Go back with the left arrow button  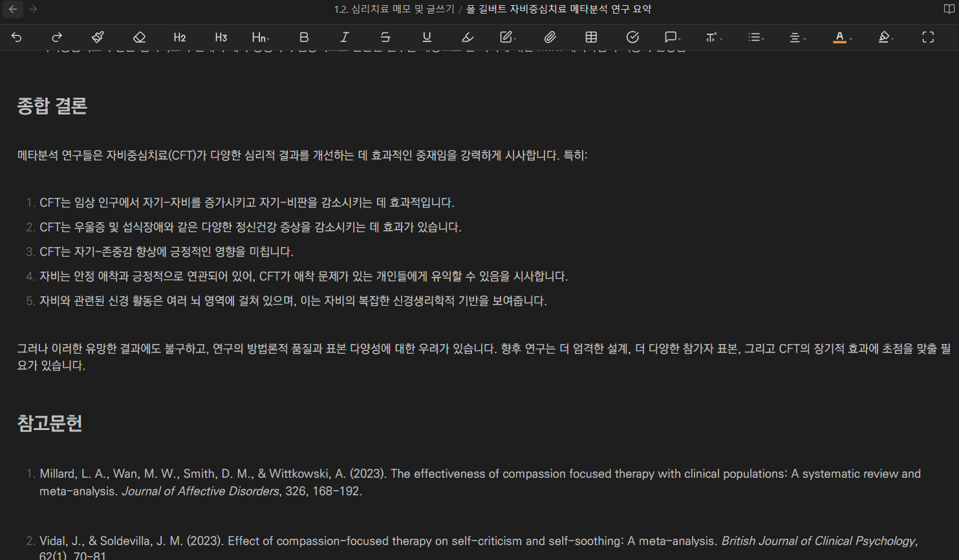(13, 9)
